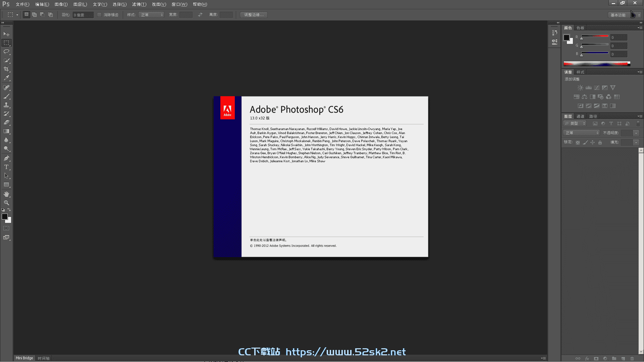Add Brightness/Contrast adjustment
This screenshot has height=362, width=644.
580,87
